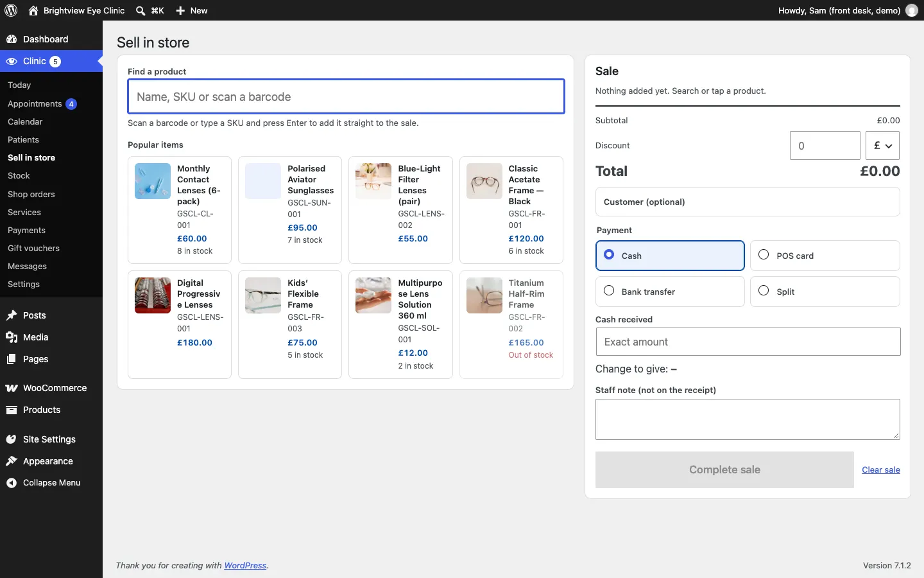This screenshot has height=578, width=924.
Task: Click the Appearance paintbrush icon
Action: coord(12,461)
